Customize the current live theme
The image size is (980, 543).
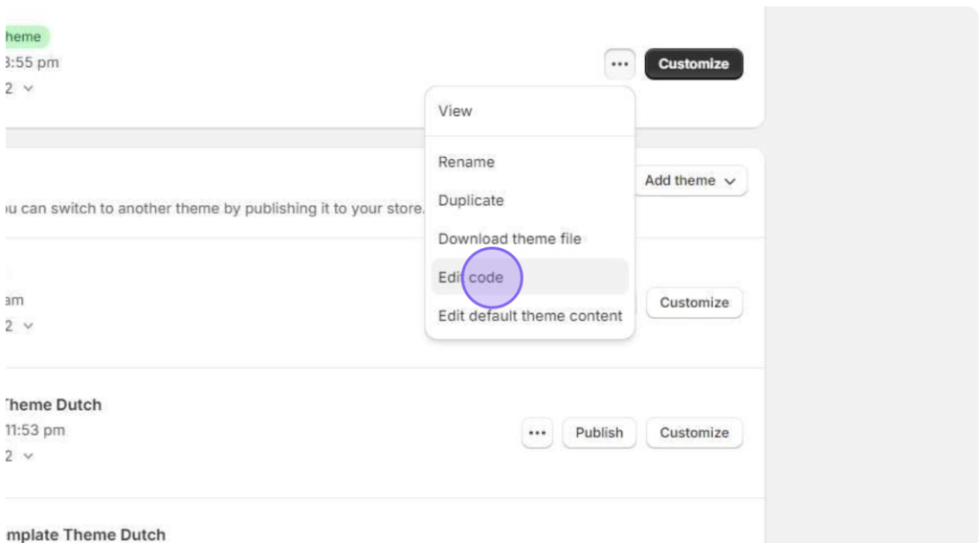tap(694, 64)
